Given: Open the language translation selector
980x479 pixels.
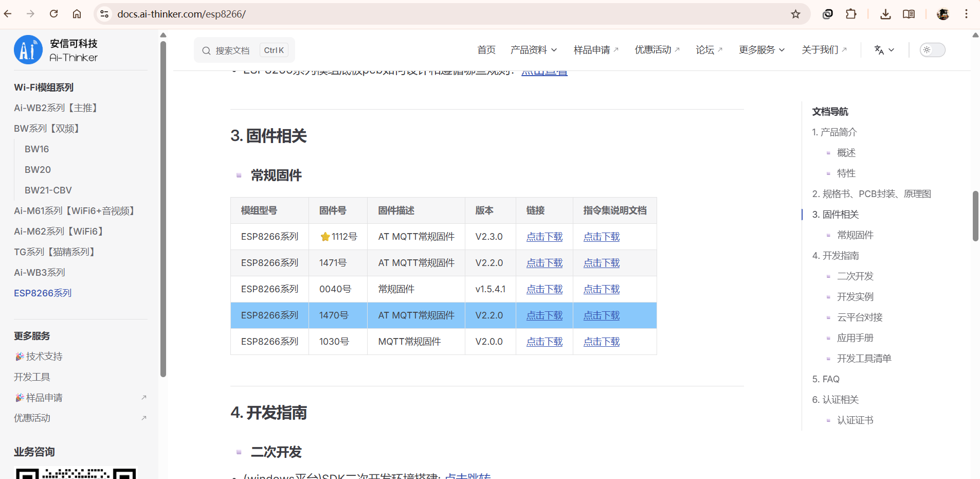Looking at the screenshot, I should pos(884,50).
